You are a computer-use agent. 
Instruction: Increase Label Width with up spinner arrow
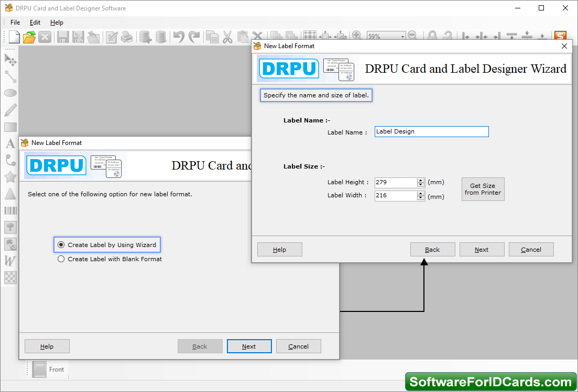coord(421,193)
